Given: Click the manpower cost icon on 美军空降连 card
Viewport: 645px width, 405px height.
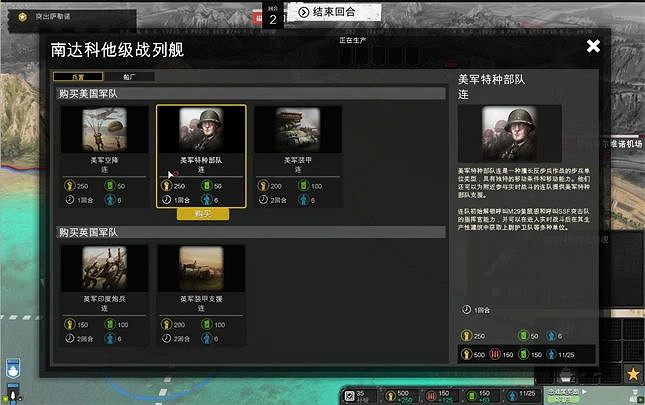Looking at the screenshot, I should (70, 186).
